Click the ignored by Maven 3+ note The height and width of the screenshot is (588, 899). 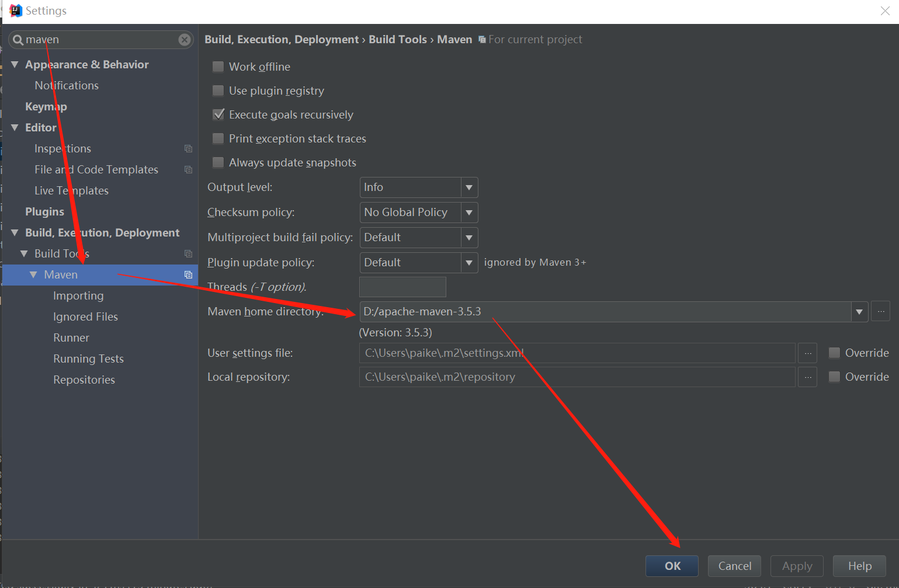click(x=535, y=262)
